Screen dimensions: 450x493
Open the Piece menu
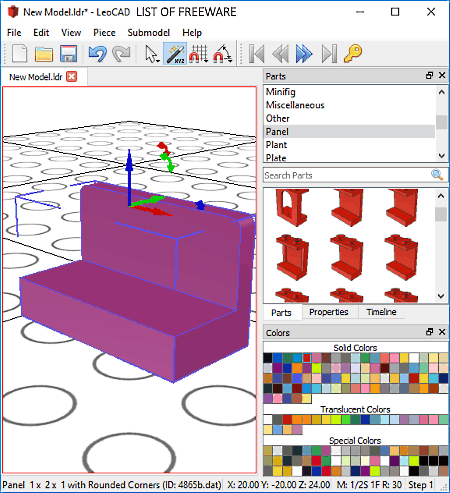(x=104, y=33)
